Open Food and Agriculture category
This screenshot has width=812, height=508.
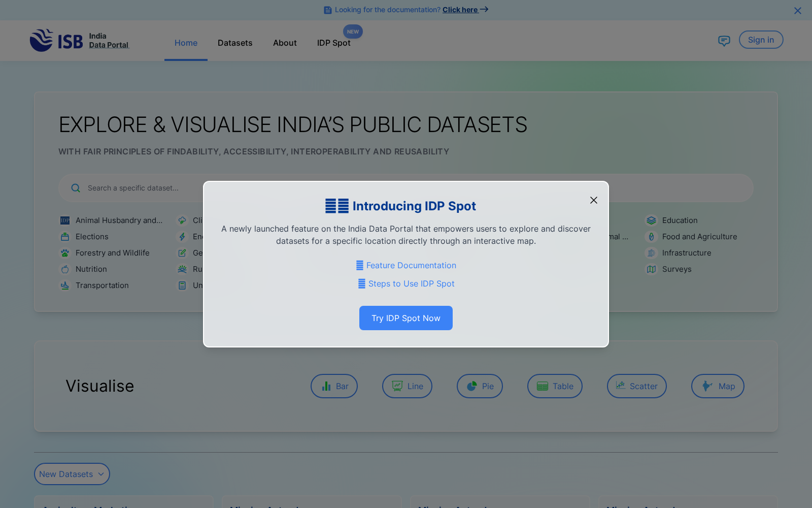click(699, 237)
